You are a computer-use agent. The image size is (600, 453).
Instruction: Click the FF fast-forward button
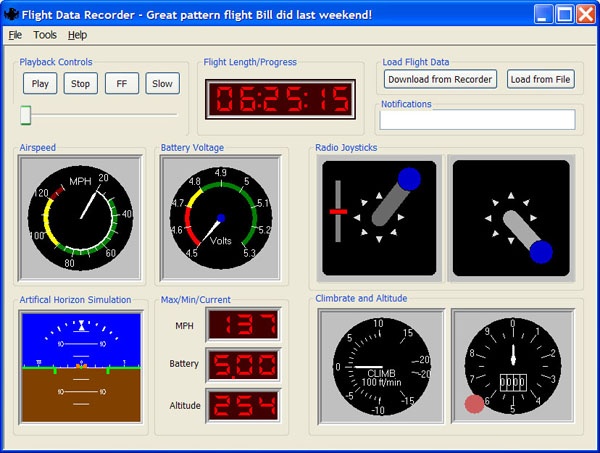[122, 84]
